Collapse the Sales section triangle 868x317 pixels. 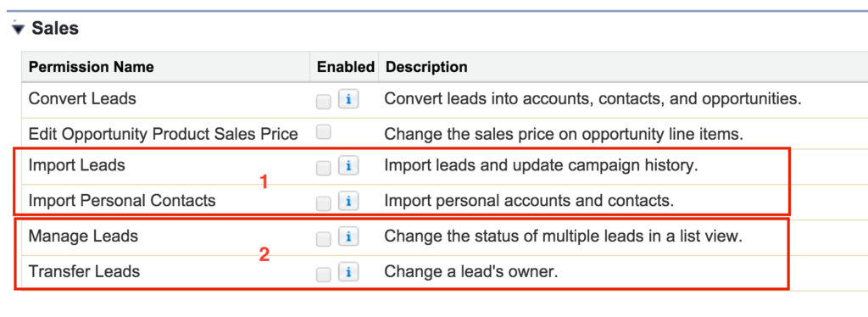click(19, 30)
